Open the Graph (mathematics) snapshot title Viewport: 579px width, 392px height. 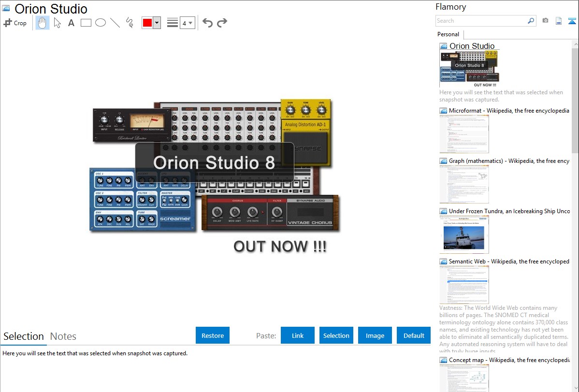click(509, 161)
